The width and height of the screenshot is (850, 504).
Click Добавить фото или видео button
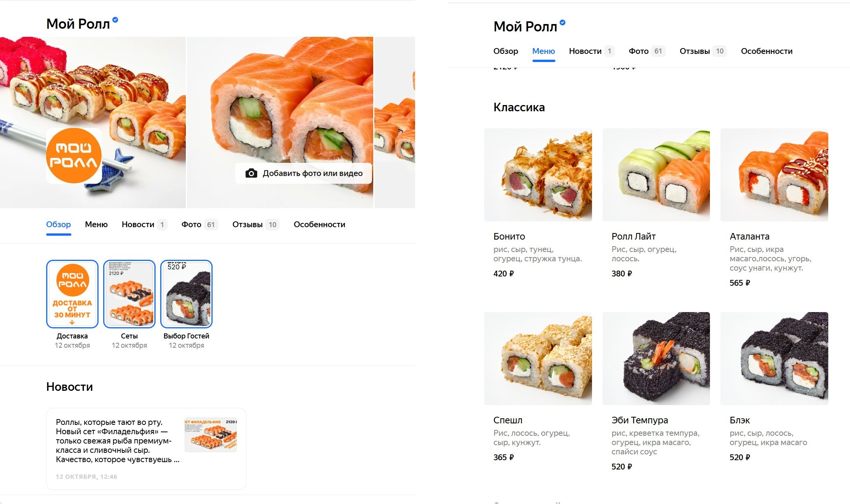click(303, 173)
